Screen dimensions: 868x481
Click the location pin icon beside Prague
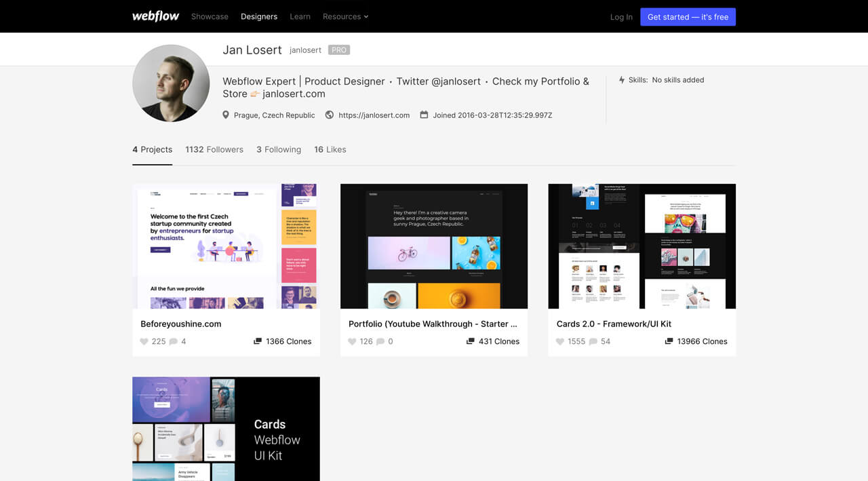(x=226, y=115)
